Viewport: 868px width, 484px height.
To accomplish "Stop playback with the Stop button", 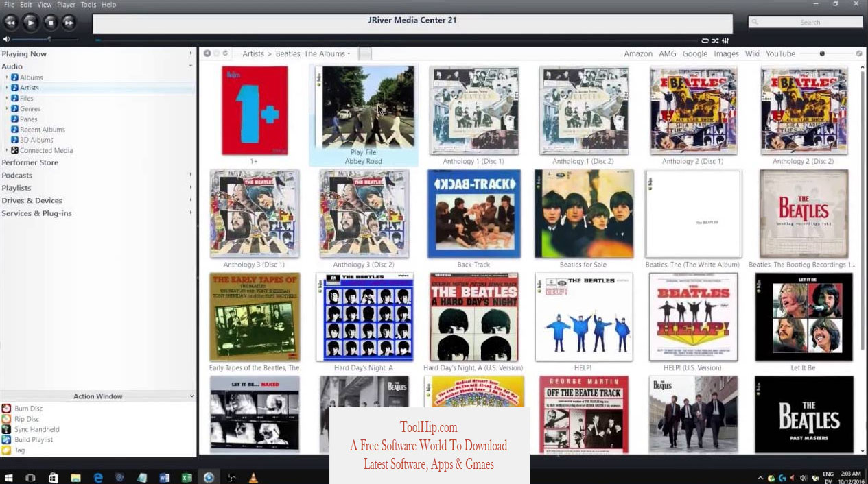I will [x=51, y=23].
